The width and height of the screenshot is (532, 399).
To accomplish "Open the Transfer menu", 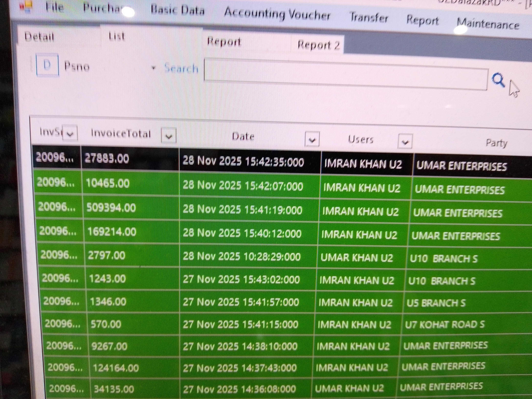I will pos(368,18).
